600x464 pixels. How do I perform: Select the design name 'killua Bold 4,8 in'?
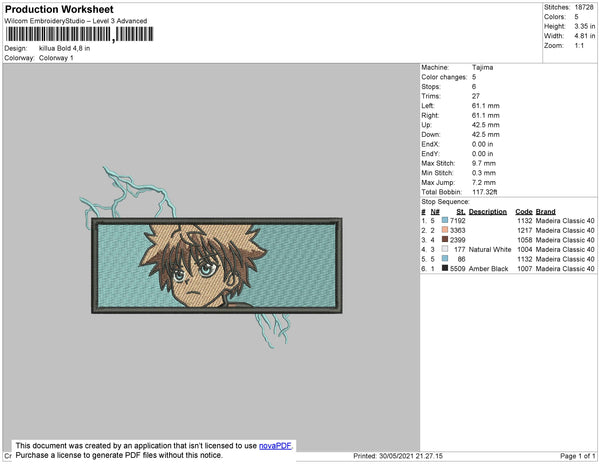tap(64, 49)
